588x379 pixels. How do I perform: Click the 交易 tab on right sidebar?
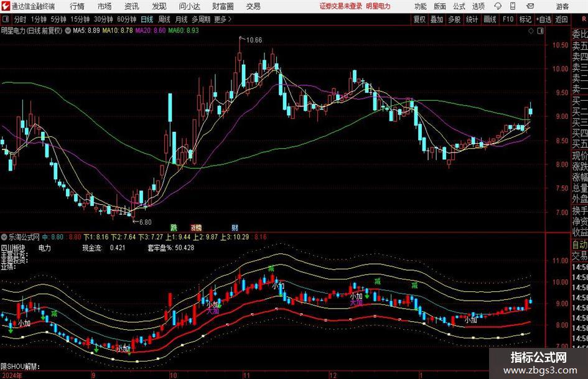point(580,256)
